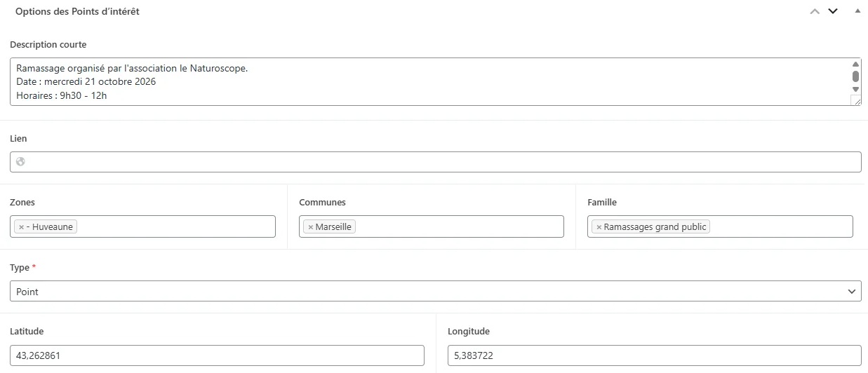Collapse the Options des Points d'intérêt panel
Viewport: 868px width, 373px height.
coord(857,11)
